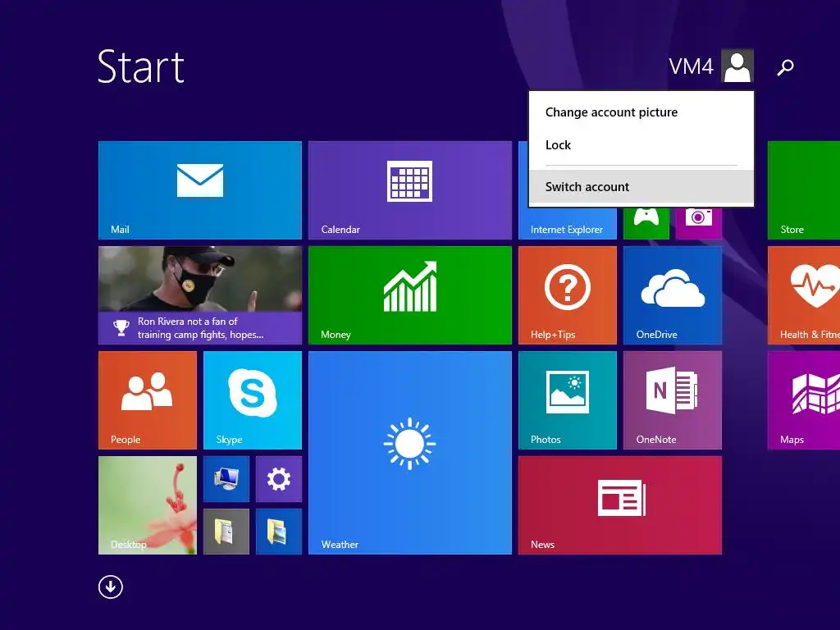Click the VM4 username text
Viewport: 840px width, 630px height.
point(691,66)
